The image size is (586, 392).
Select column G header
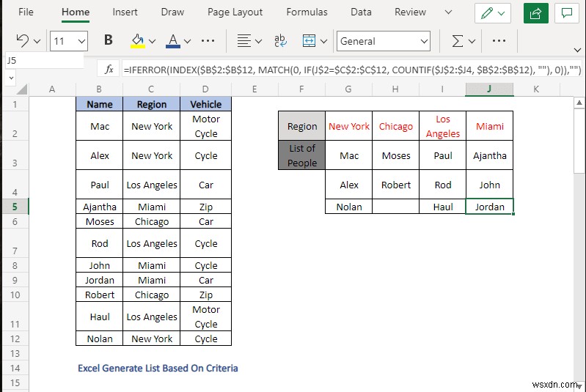pos(348,89)
